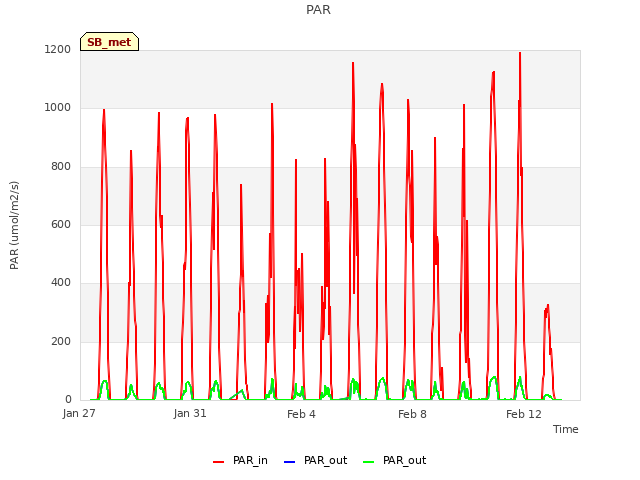Click the PAR chart title
This screenshot has height=480, width=640.
click(x=318, y=10)
